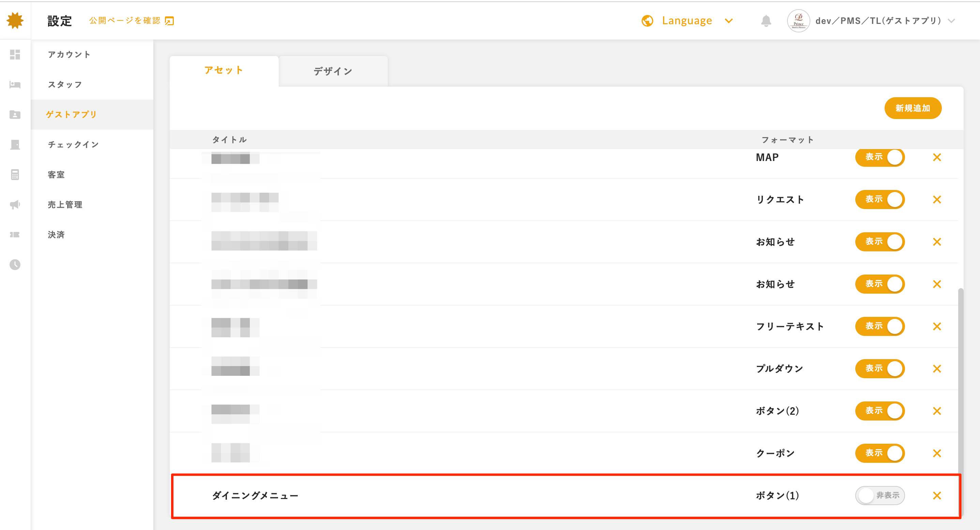Click the orange sun logo icon
Screen dimensions: 980x530
[15, 20]
